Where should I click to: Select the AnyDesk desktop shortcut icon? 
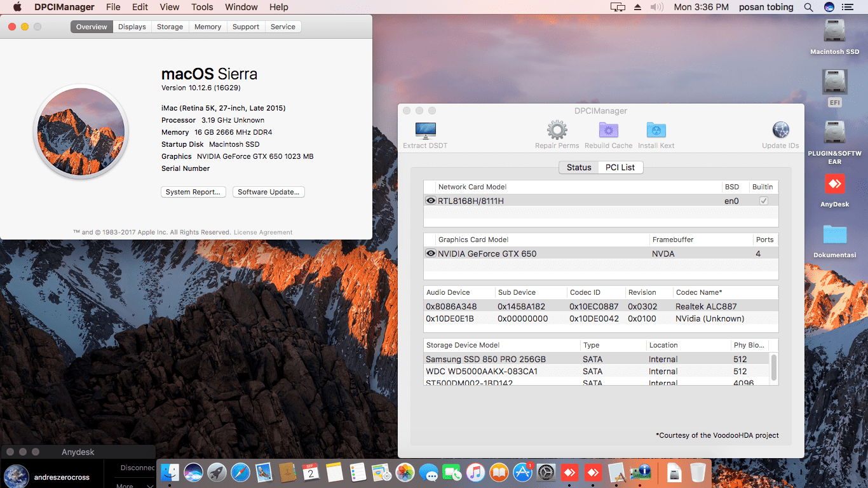click(x=834, y=184)
